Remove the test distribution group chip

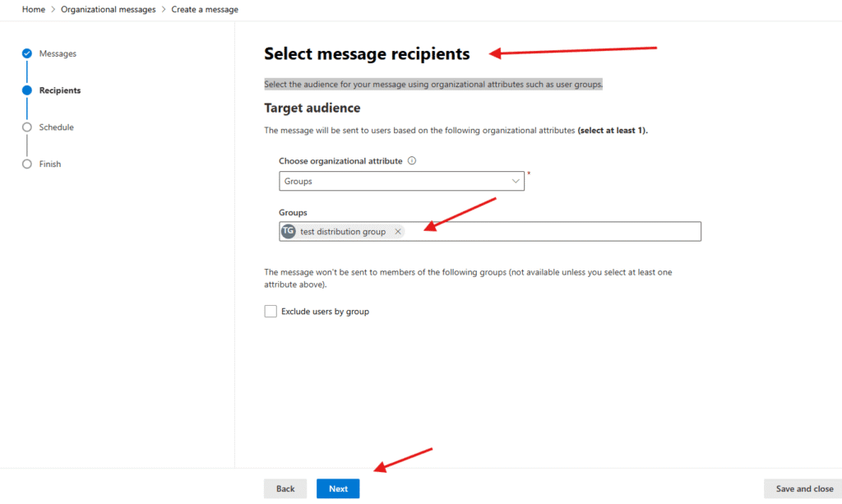click(398, 232)
